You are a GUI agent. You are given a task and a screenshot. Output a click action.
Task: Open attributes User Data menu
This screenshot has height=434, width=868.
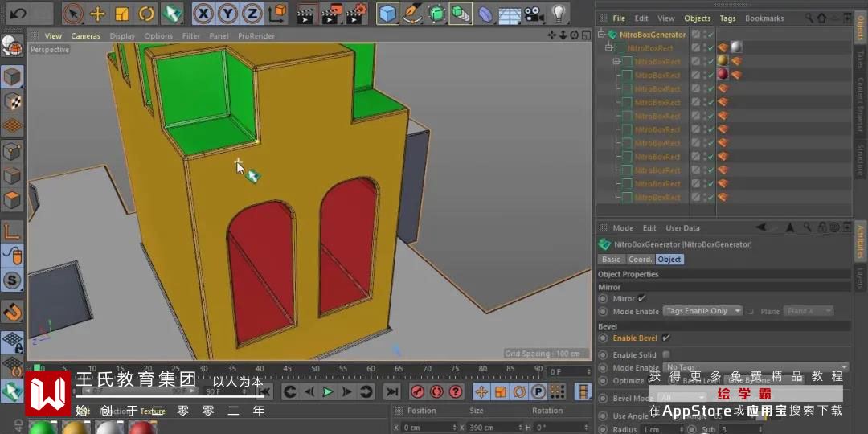click(x=682, y=228)
